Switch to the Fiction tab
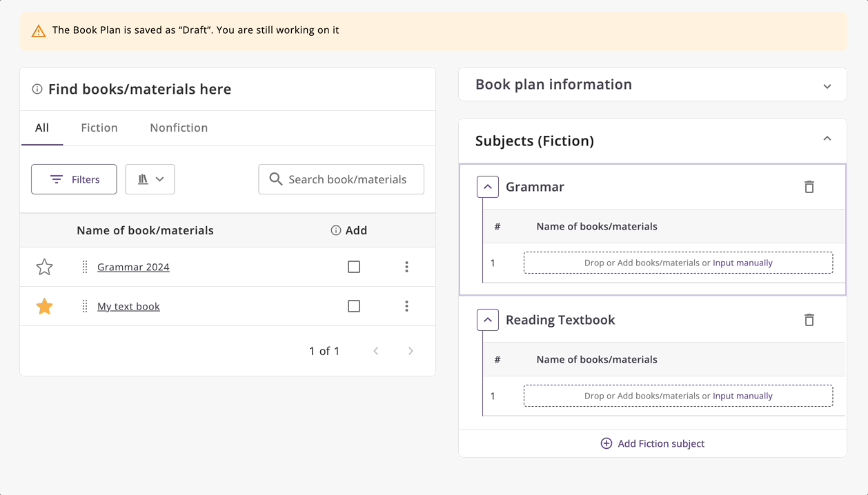Viewport: 868px width, 495px height. pyautogui.click(x=99, y=128)
